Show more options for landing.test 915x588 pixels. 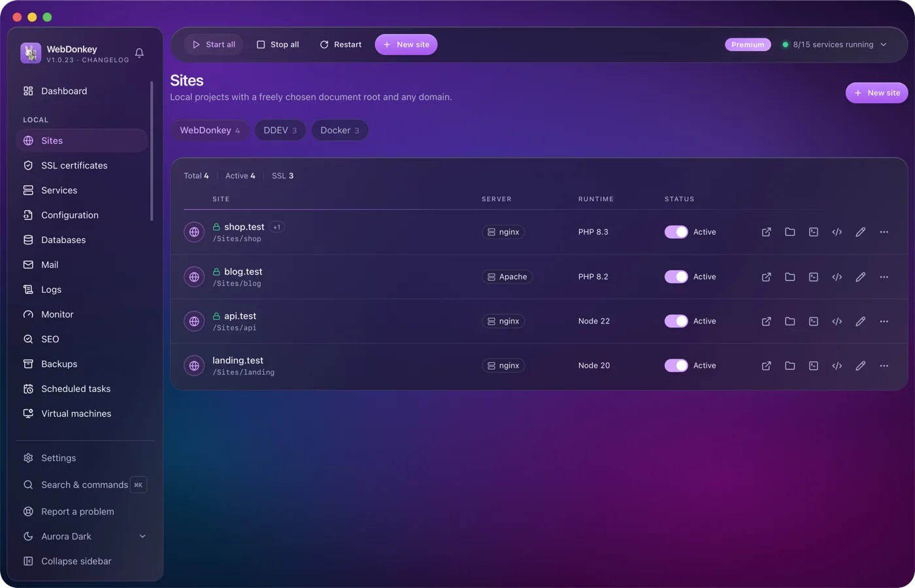click(884, 366)
